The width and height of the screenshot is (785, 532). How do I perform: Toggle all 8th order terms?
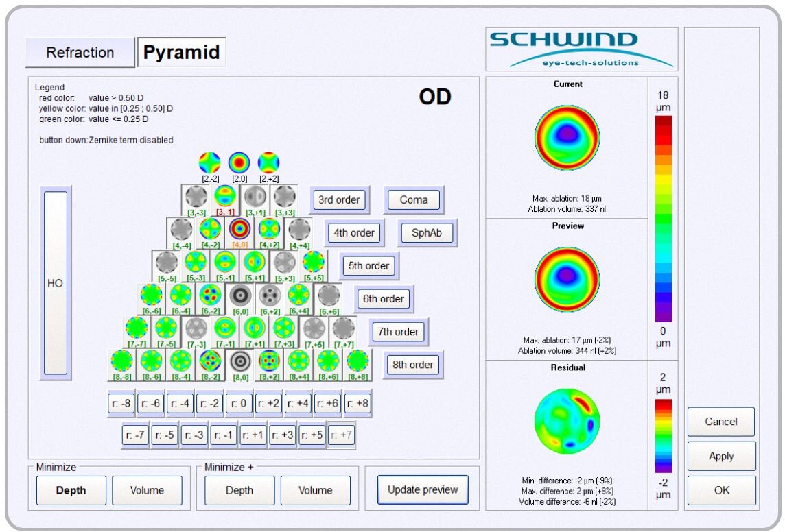tap(413, 365)
